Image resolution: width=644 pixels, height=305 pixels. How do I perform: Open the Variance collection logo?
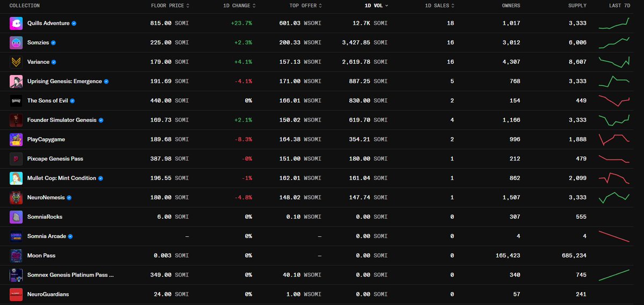[x=16, y=62]
